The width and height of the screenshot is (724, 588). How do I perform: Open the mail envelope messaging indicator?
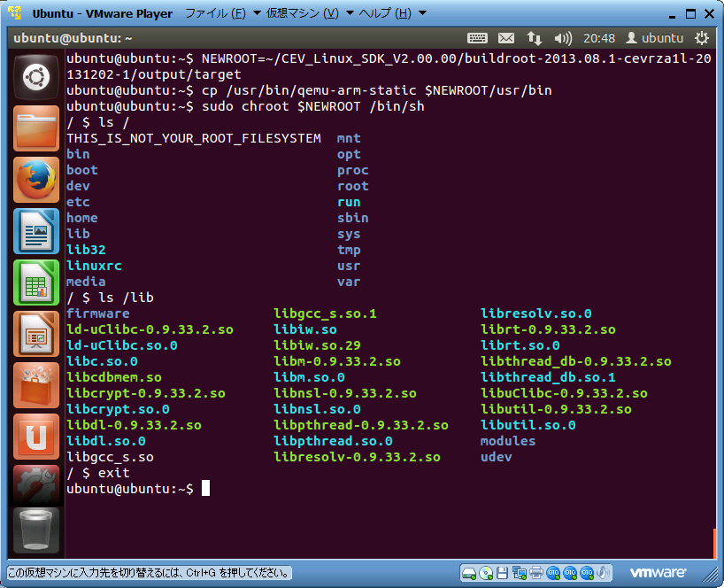506,38
